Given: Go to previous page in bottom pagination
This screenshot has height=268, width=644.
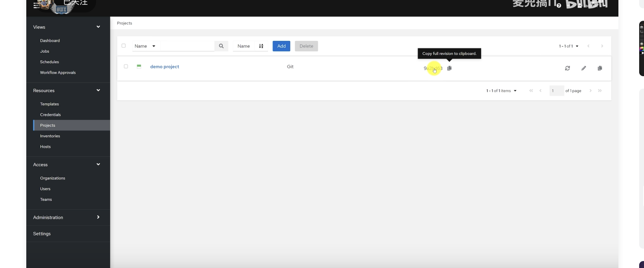Looking at the screenshot, I should tap(541, 91).
